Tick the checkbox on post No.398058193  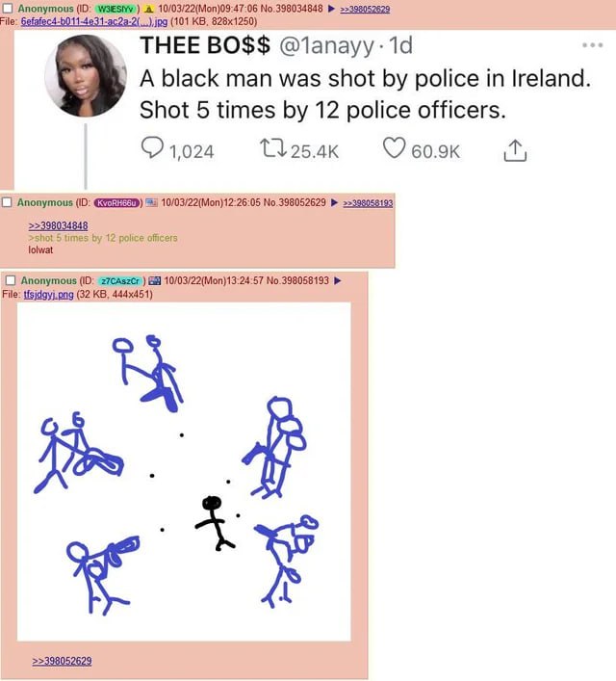click(x=10, y=280)
